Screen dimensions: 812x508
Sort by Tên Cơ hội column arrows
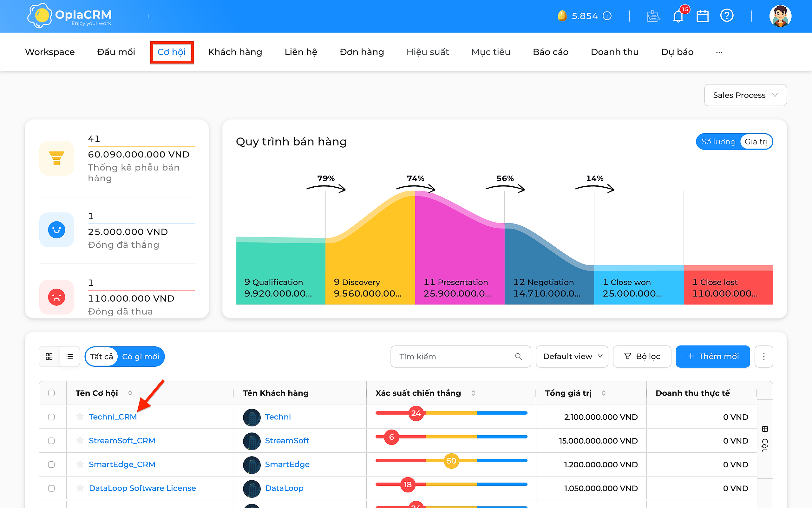[130, 393]
